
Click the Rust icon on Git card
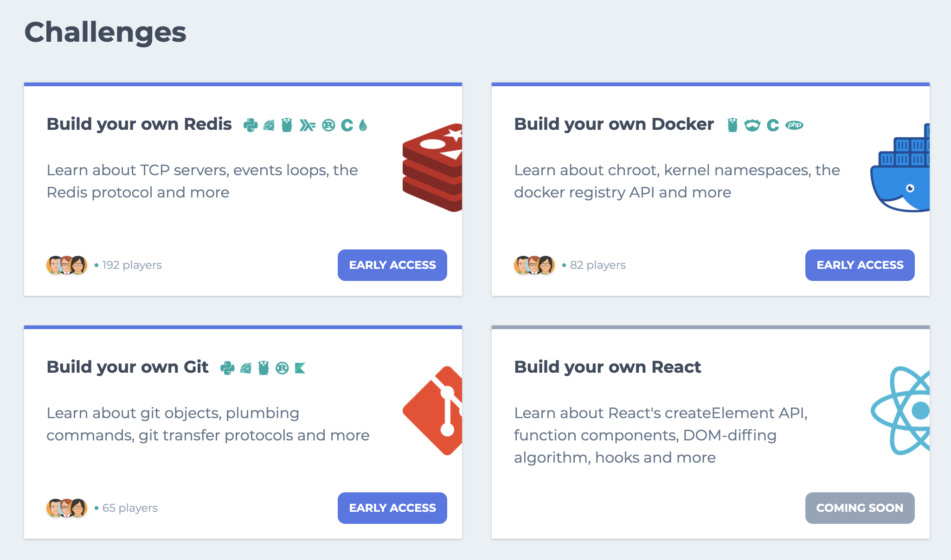pyautogui.click(x=282, y=368)
